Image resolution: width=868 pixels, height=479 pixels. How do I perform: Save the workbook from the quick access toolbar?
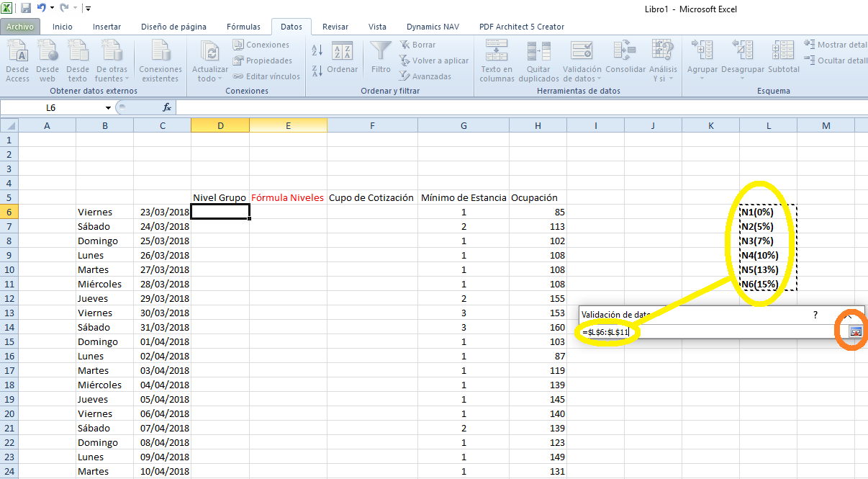[x=26, y=9]
